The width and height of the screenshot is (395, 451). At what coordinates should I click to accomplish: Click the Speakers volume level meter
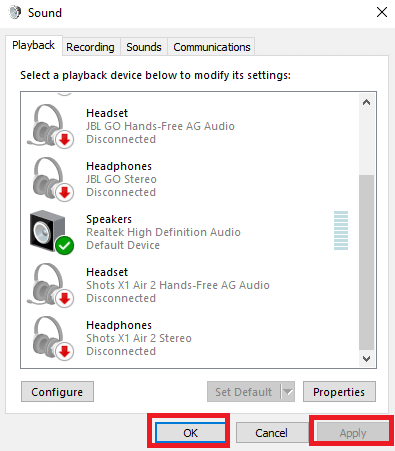coord(341,230)
